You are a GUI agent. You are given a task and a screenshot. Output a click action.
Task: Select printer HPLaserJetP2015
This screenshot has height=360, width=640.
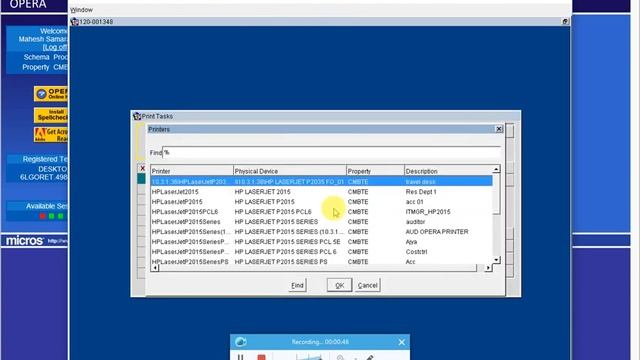click(x=177, y=202)
